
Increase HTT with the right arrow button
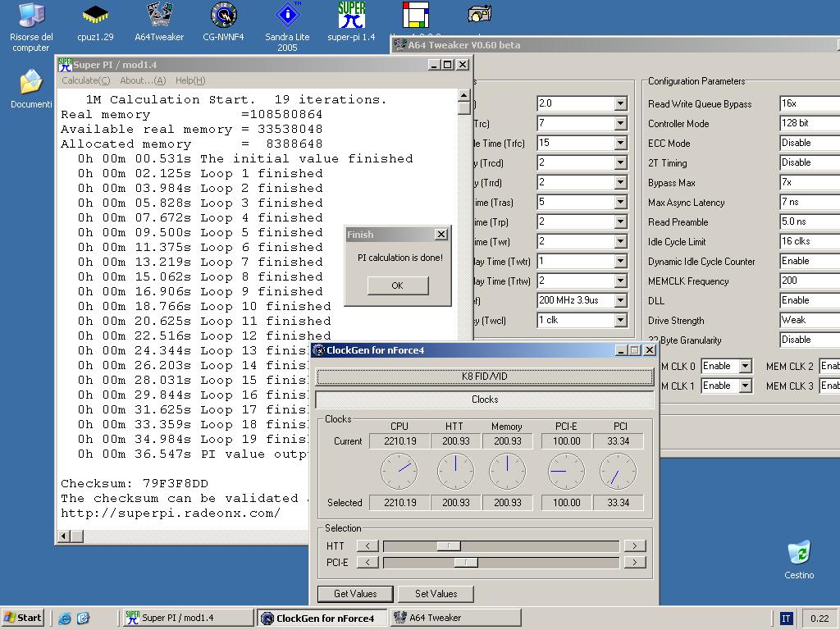635,546
